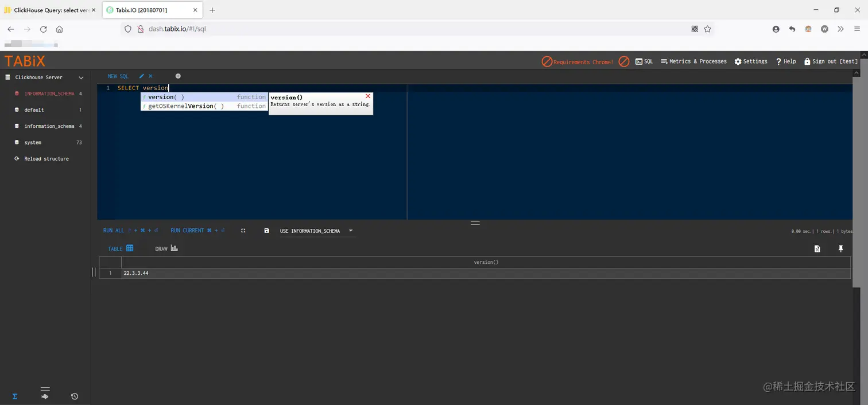
Task: Click the sigma icon in sidebar footer
Action: [x=15, y=396]
